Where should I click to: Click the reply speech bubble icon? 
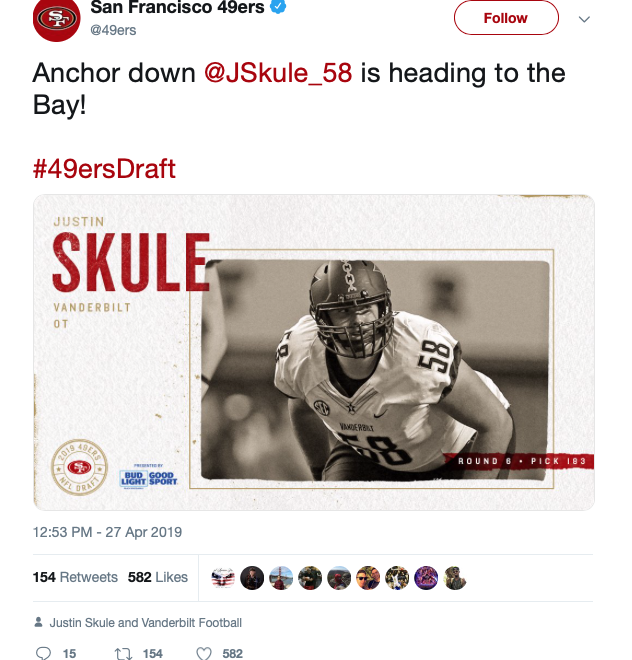(43, 653)
